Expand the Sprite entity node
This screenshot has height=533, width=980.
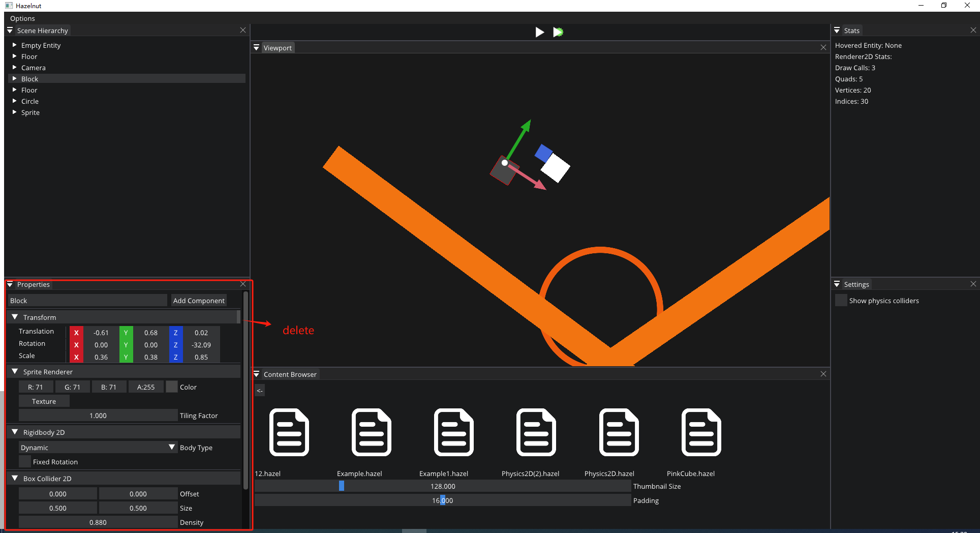coord(14,112)
